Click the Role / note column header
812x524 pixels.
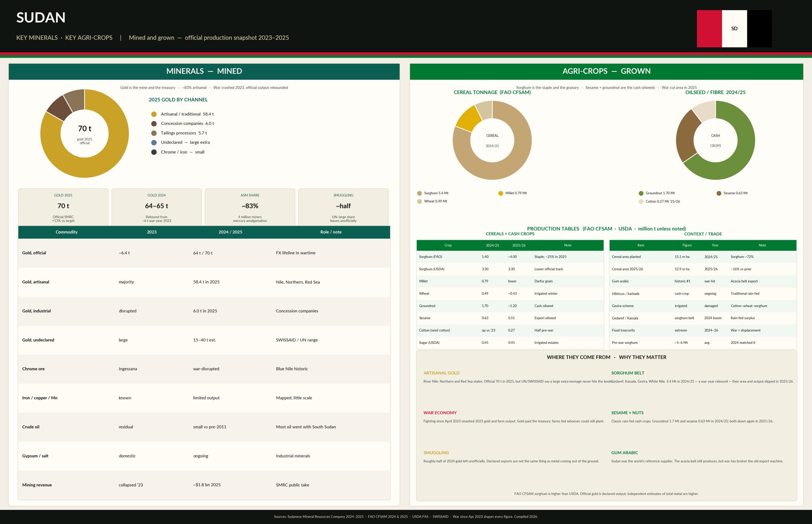pyautogui.click(x=331, y=232)
